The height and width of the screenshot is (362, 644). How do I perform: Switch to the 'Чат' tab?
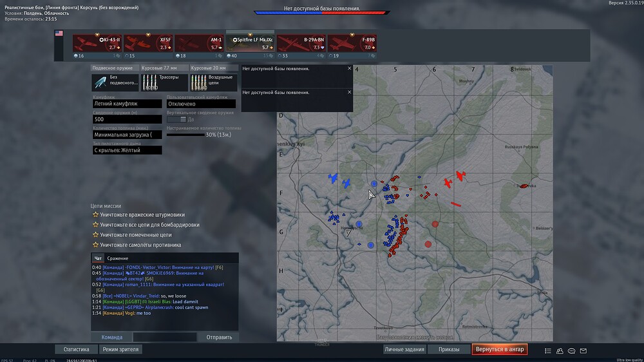98,258
